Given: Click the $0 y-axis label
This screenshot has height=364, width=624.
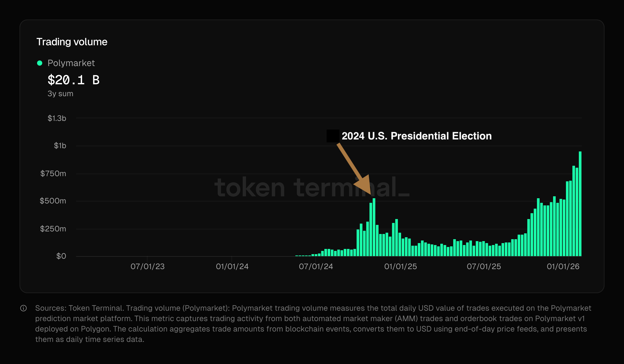Looking at the screenshot, I should click(x=61, y=256).
